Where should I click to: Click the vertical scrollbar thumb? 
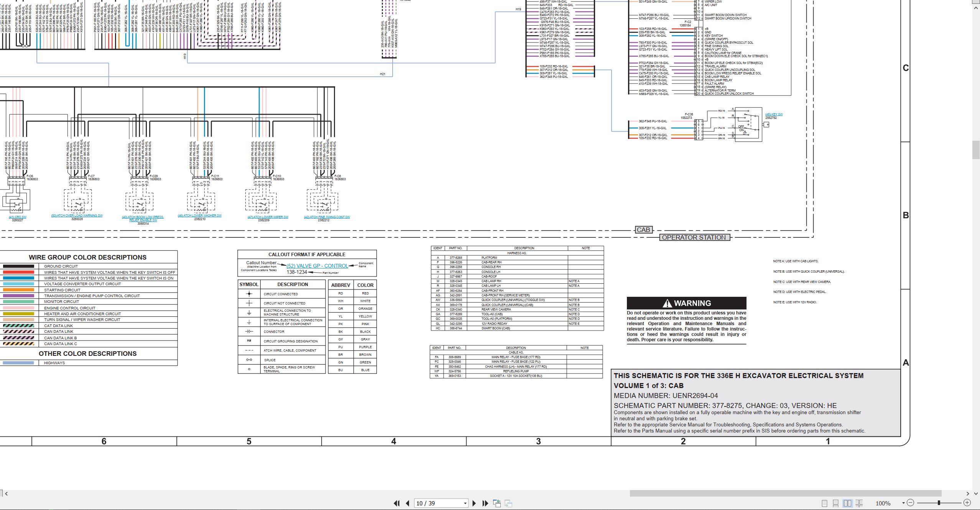pos(976,150)
